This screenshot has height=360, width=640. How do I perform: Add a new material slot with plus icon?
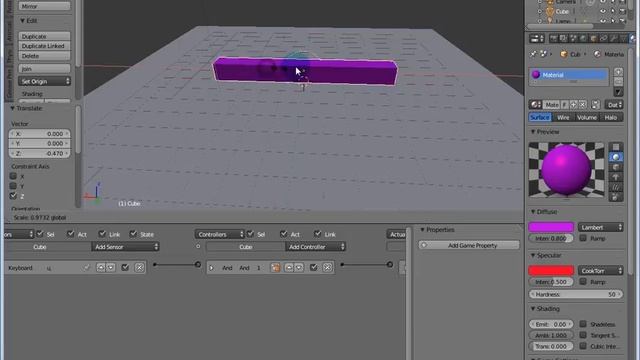[x=618, y=72]
